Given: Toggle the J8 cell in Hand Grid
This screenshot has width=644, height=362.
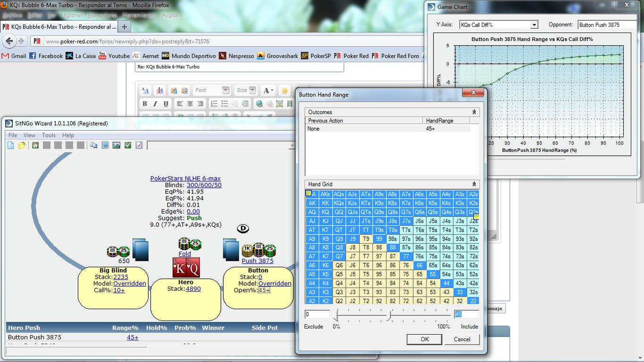Looking at the screenshot, I should (352, 247).
